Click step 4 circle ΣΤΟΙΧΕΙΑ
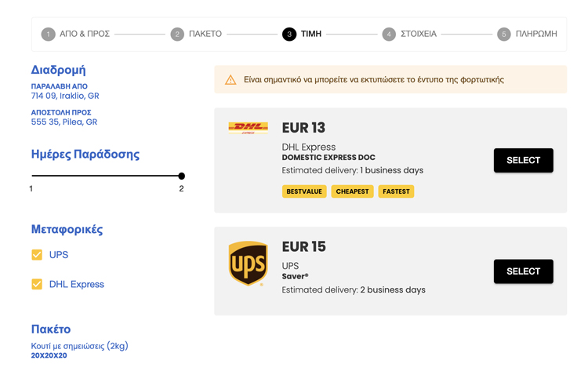 click(x=389, y=35)
